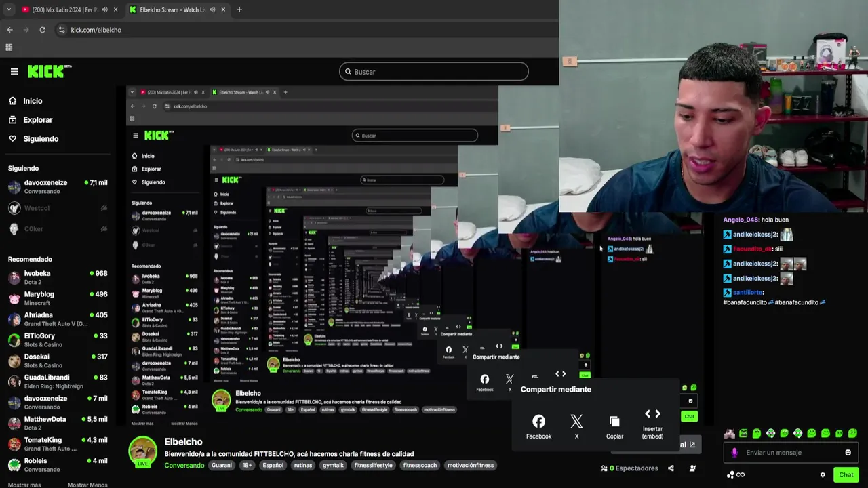Screen dimensions: 868x488
Task: Open ElTioGory Slots & Casino channel
Action: pos(58,340)
